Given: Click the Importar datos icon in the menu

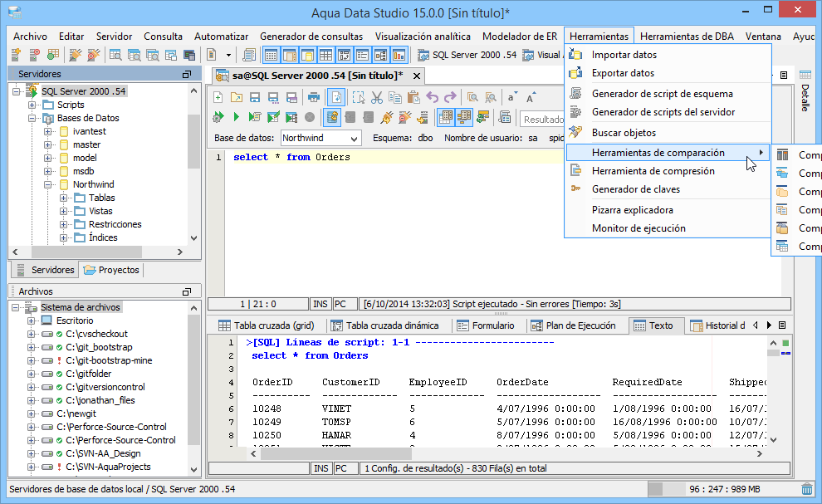Looking at the screenshot, I should 576,55.
